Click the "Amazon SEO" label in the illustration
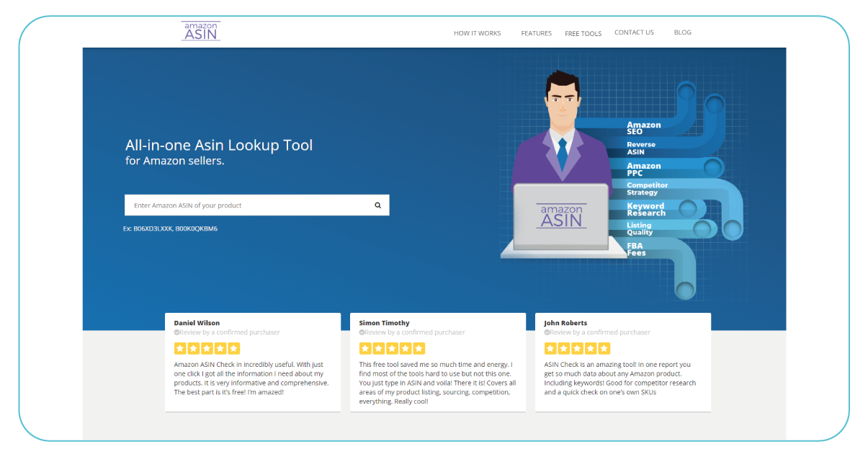Screen dimensions: 868x457 643,128
